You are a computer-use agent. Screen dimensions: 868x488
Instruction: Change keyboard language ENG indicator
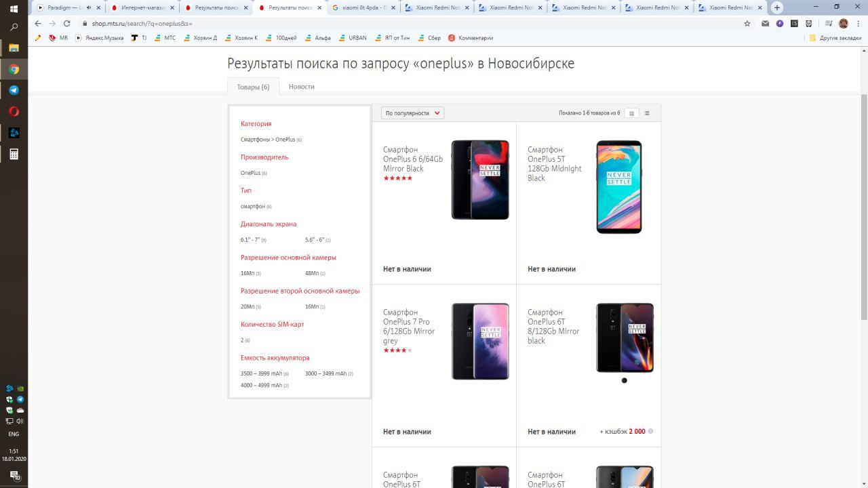pos(14,434)
